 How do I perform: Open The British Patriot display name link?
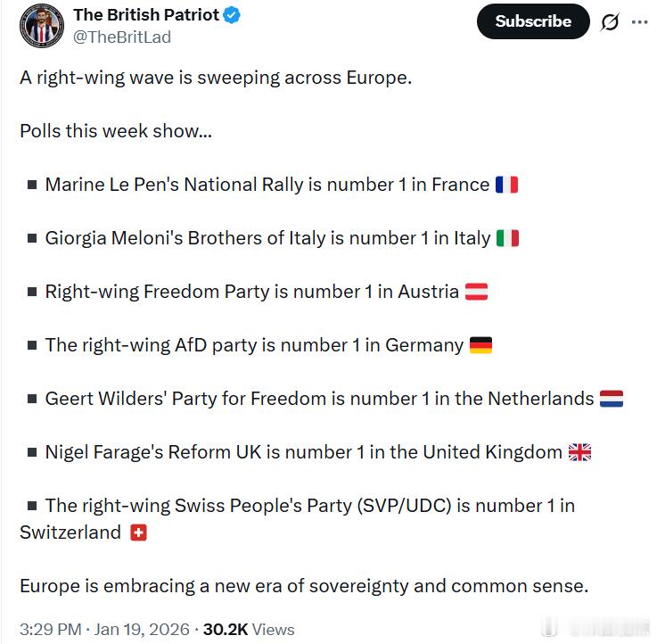[x=146, y=15]
